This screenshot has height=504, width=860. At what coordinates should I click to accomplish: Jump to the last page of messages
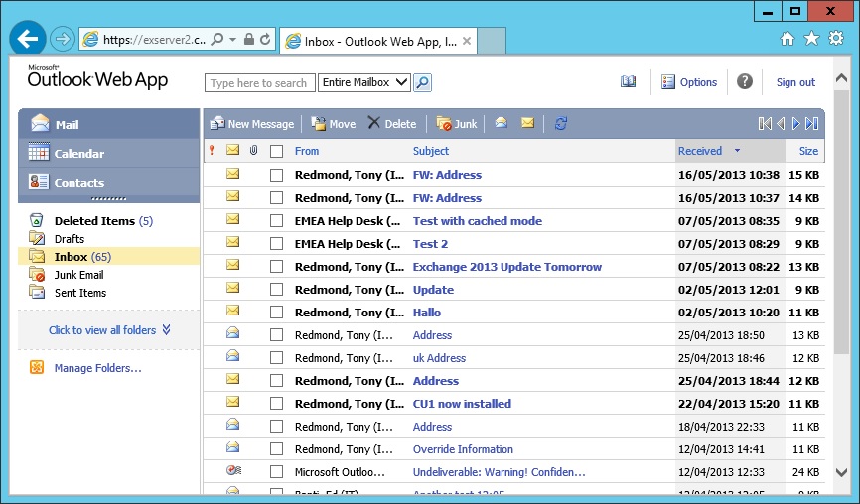[x=812, y=124]
